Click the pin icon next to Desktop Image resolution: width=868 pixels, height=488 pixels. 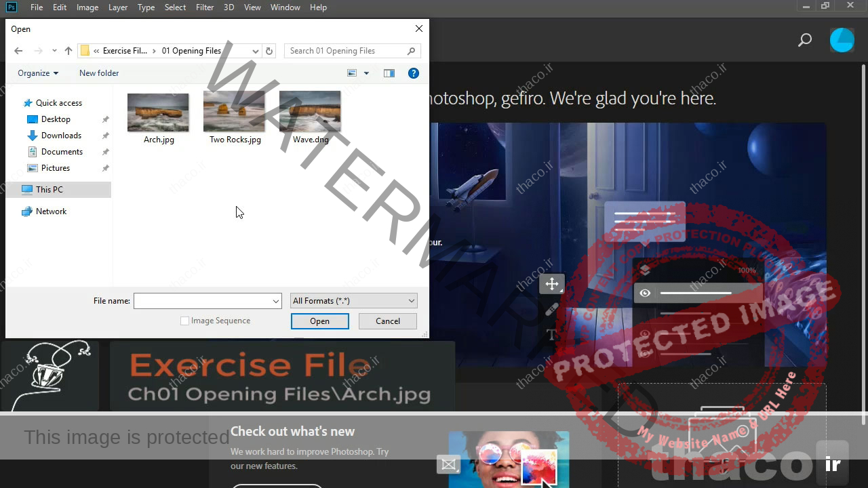[x=105, y=119]
